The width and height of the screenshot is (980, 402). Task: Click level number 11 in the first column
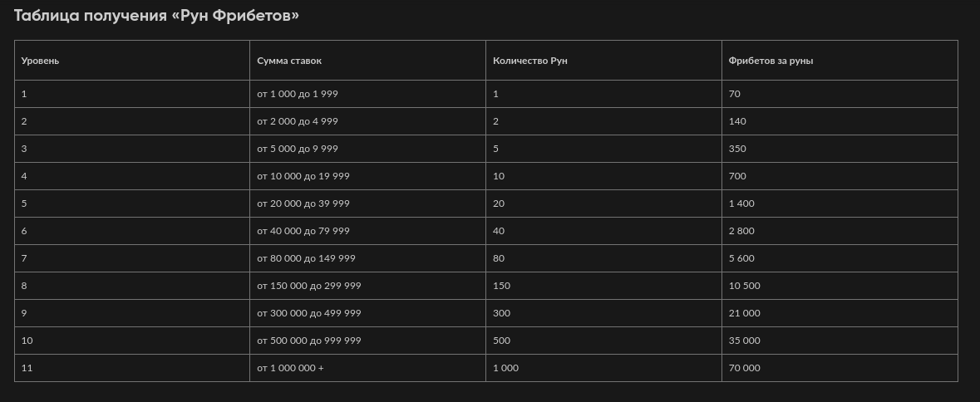[27, 368]
